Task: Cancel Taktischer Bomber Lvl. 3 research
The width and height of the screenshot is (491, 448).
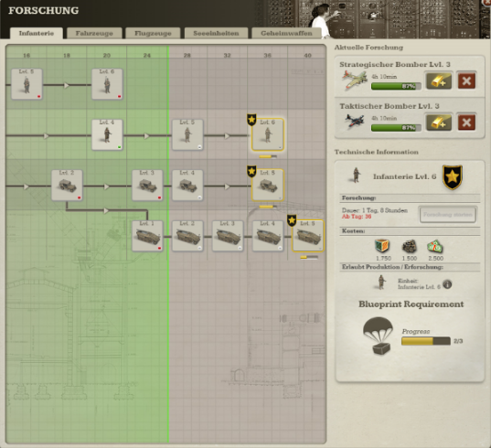Action: click(x=466, y=123)
